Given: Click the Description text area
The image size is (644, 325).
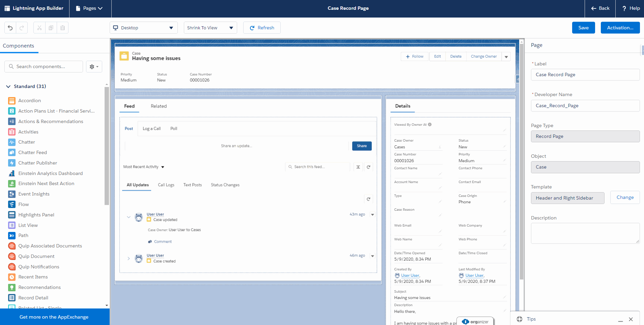Looking at the screenshot, I should [x=585, y=233].
